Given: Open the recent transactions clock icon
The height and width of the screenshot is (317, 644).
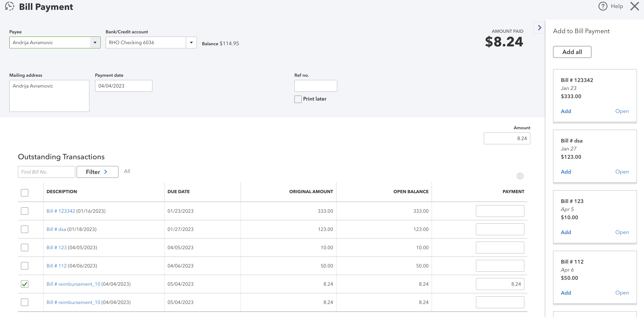Looking at the screenshot, I should coord(10,7).
